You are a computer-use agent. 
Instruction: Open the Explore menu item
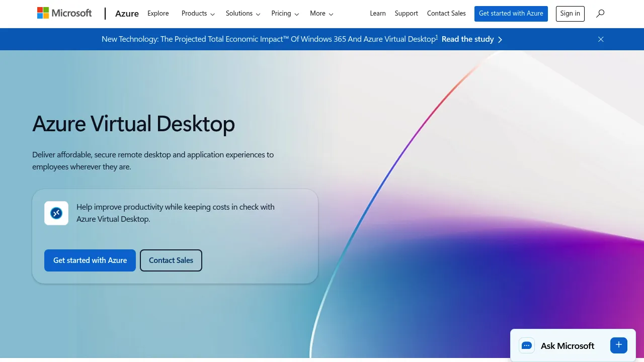click(158, 14)
